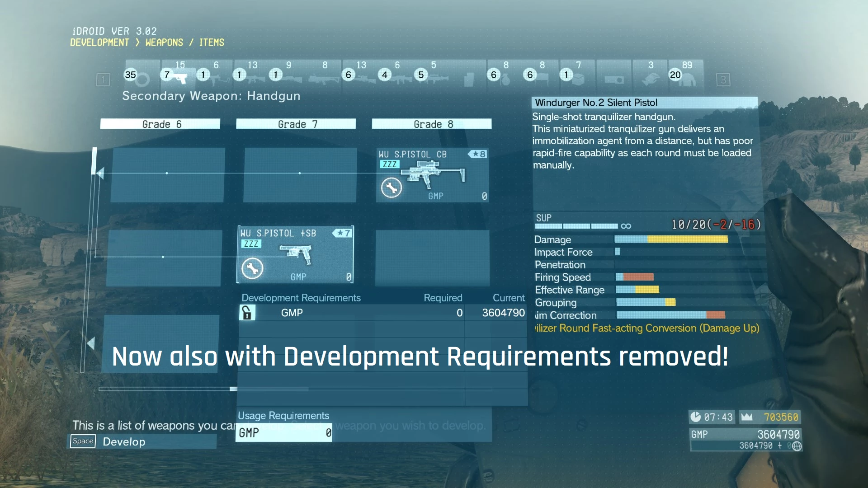Select the Grade 8 column header

[x=432, y=124]
